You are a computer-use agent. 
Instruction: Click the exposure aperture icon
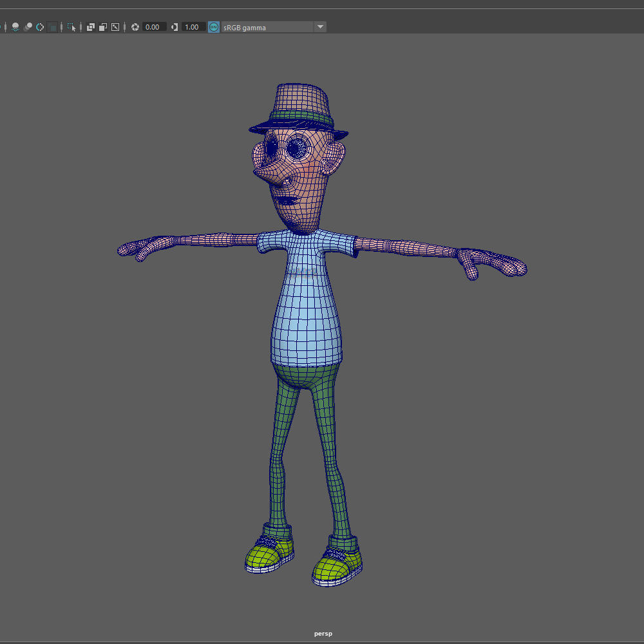(x=135, y=27)
